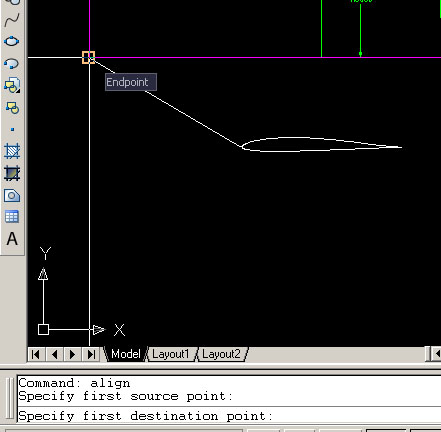Select the Spline tool
Screen dimensions: 441x432
click(12, 19)
